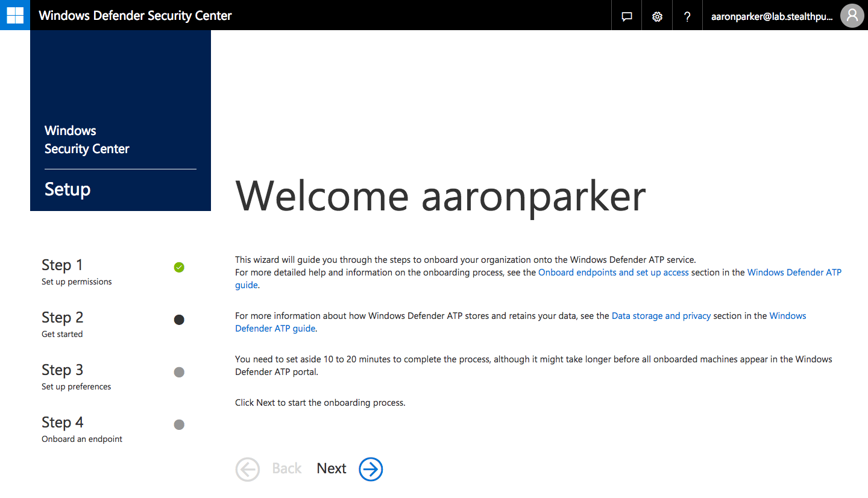The image size is (868, 498).
Task: Open the Data storage and privacy link
Action: pos(661,316)
